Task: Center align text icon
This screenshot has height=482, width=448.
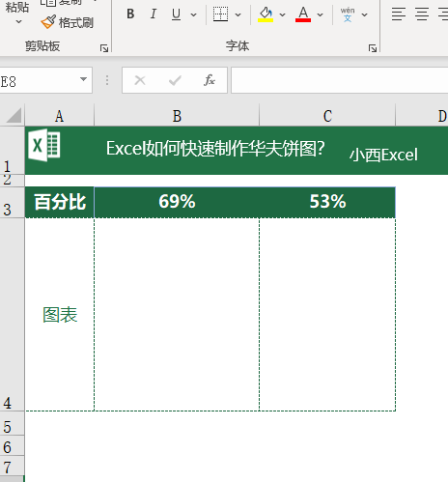Action: click(422, 14)
